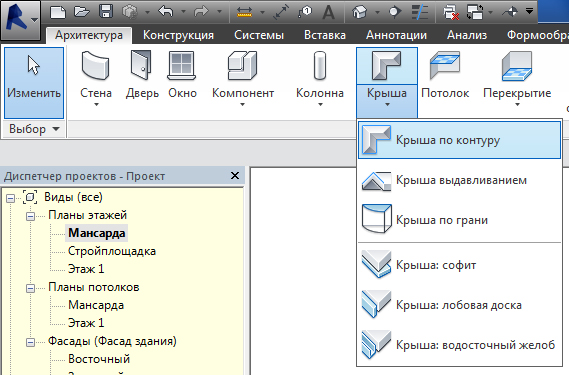
Task: Open dropdown arrow under Компонент
Action: 242,105
